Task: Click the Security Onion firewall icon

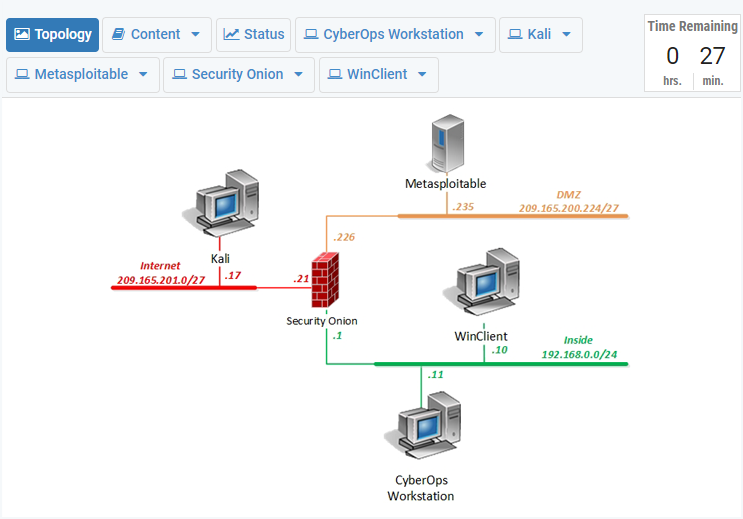Action: pyautogui.click(x=324, y=282)
